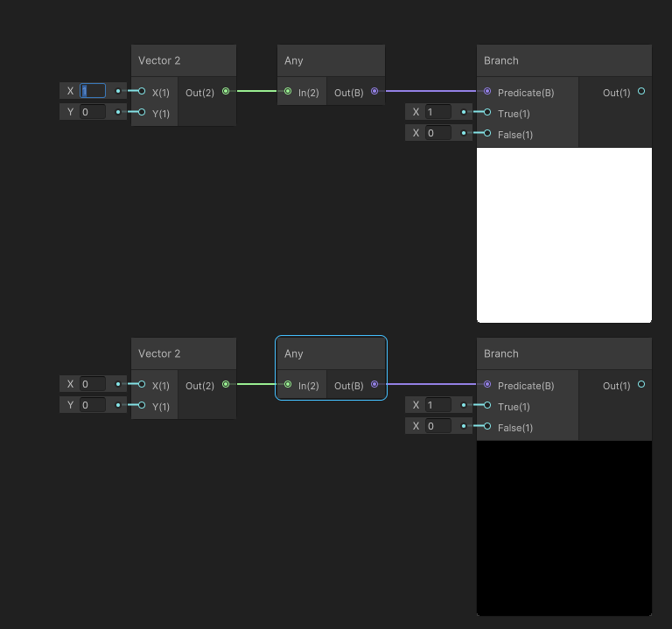The height and width of the screenshot is (629, 672).
Task: Click False X value field on top Branch
Action: point(438,133)
